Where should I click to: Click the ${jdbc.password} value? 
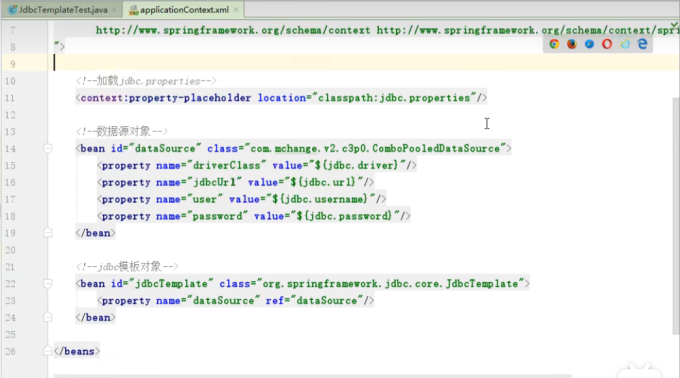344,216
